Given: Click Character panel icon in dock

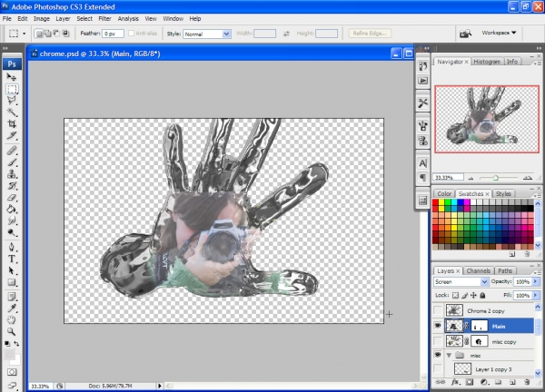Looking at the screenshot, I should (x=422, y=163).
